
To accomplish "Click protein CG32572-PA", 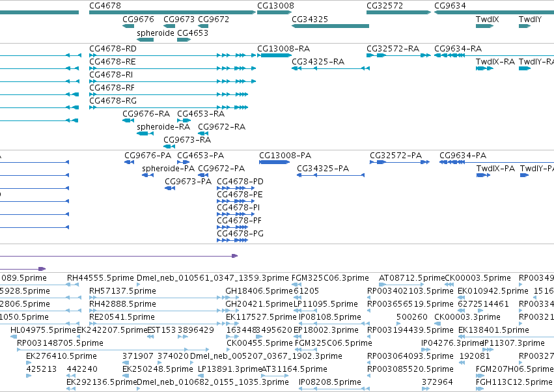I will tap(396, 156).
